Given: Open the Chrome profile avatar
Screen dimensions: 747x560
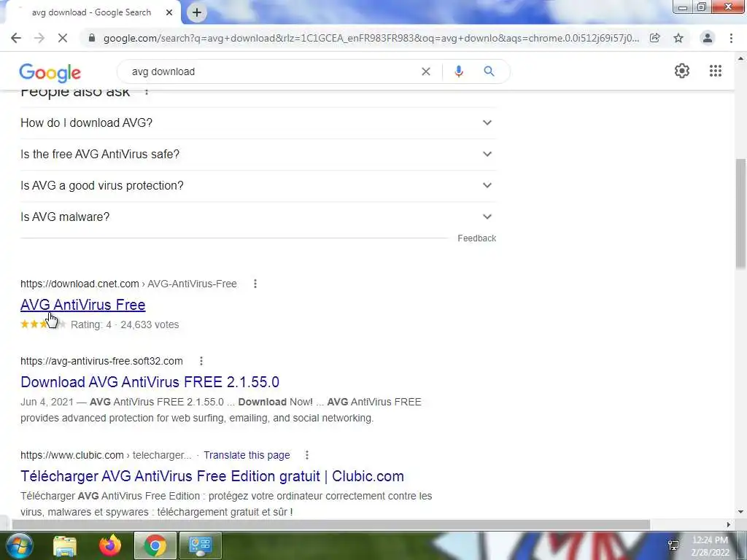Looking at the screenshot, I should (x=708, y=38).
